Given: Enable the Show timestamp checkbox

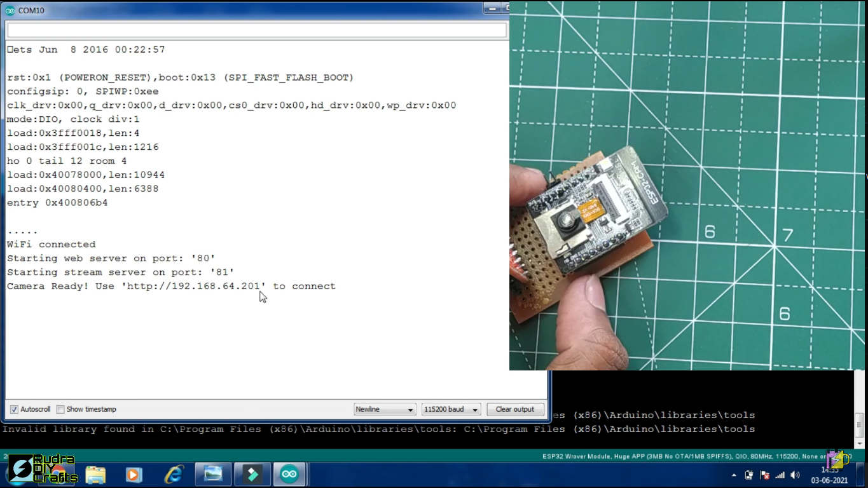Looking at the screenshot, I should pos(60,409).
